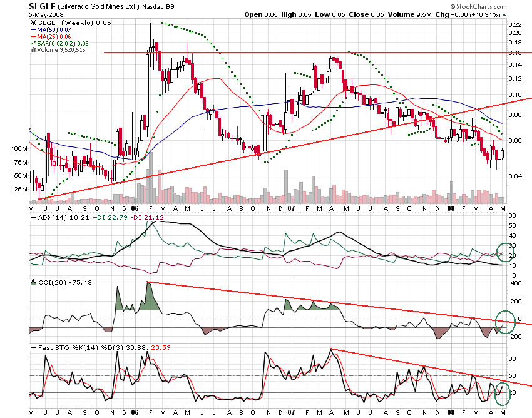The height and width of the screenshot is (418, 532).
Task: Click the High 0.05 value
Action: [296, 14]
